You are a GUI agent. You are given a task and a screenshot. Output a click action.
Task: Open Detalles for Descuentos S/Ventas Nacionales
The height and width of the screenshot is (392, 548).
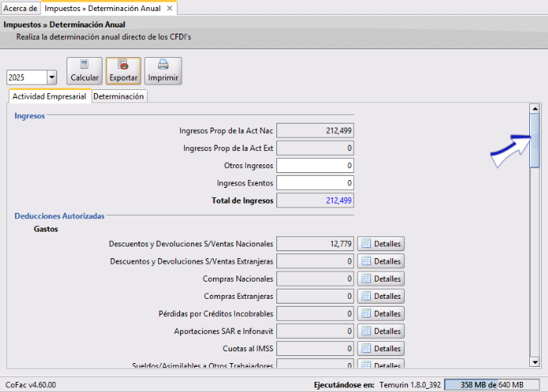380,244
